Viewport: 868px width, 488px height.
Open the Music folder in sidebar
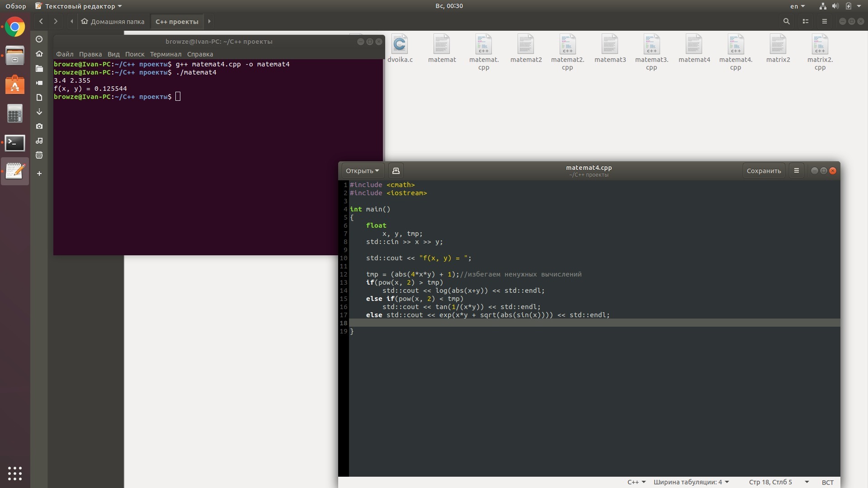(39, 141)
